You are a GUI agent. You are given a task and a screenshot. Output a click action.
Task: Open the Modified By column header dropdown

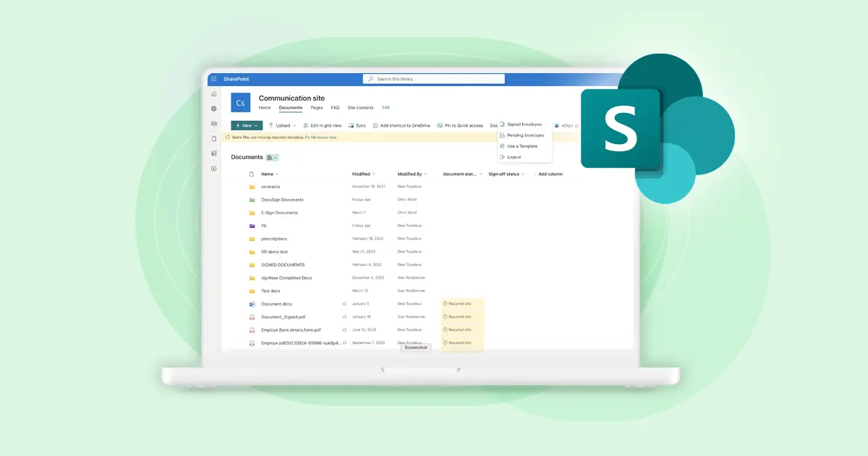click(x=412, y=174)
